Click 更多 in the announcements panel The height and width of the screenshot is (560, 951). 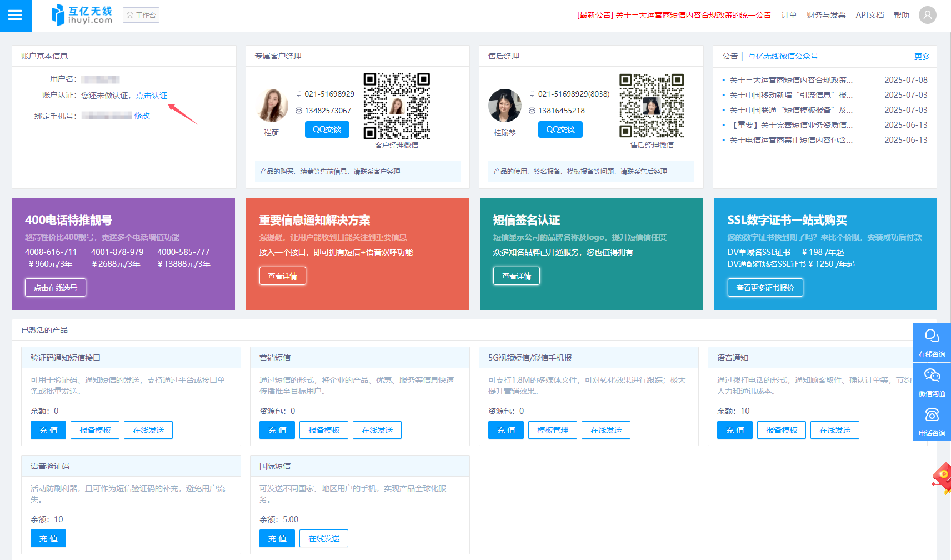[x=922, y=57]
